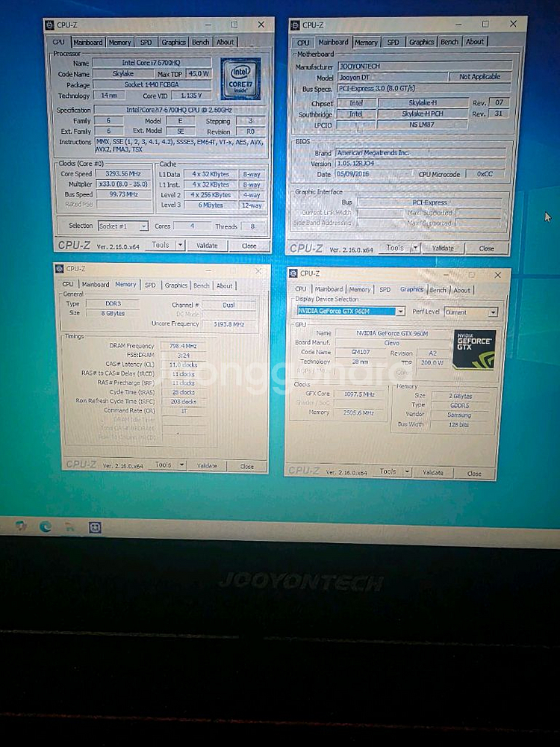
Task: Open Bench tab in Memory window
Action: point(201,285)
